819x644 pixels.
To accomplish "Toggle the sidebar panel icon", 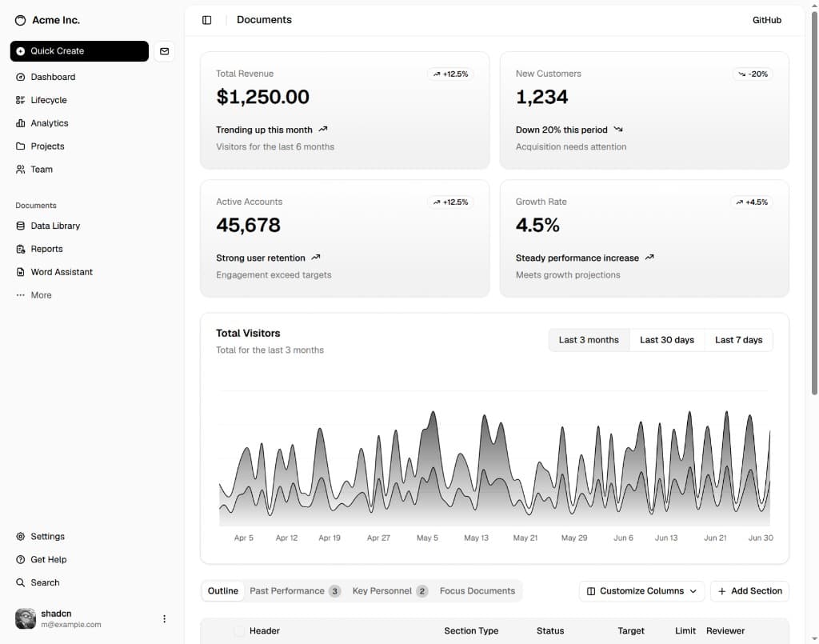I will click(207, 20).
